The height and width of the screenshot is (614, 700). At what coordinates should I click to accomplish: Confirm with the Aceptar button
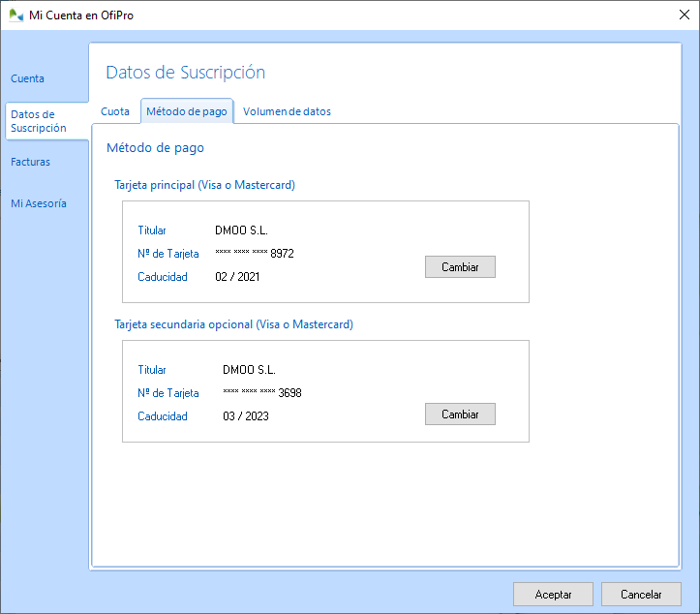pyautogui.click(x=553, y=595)
